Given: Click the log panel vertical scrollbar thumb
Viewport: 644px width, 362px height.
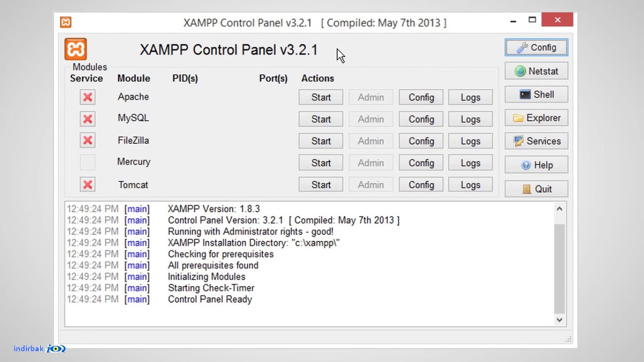Looking at the screenshot, I should tap(559, 269).
